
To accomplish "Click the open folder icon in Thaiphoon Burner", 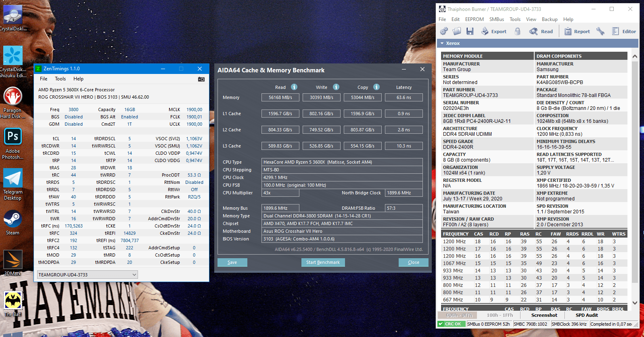I will 457,31.
